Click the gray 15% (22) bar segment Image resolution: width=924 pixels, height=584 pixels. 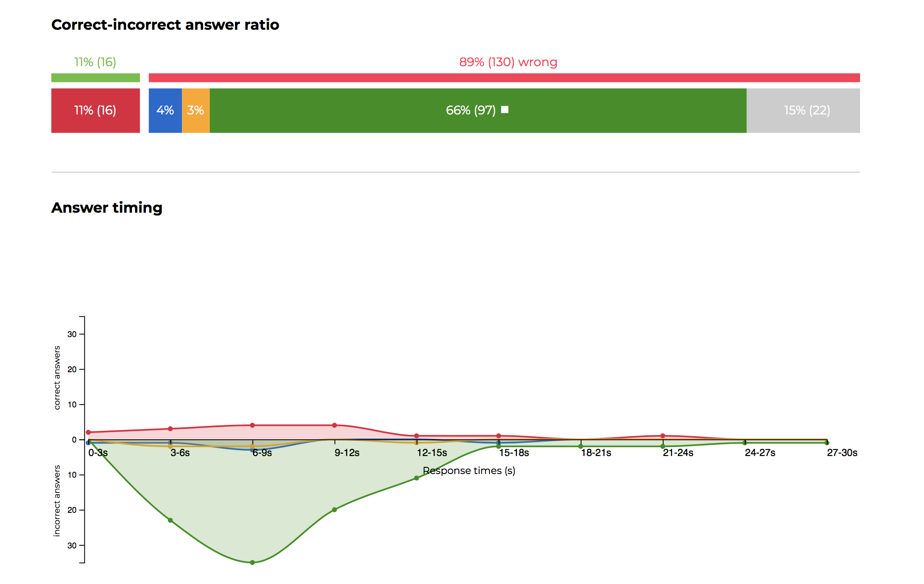[x=803, y=110]
